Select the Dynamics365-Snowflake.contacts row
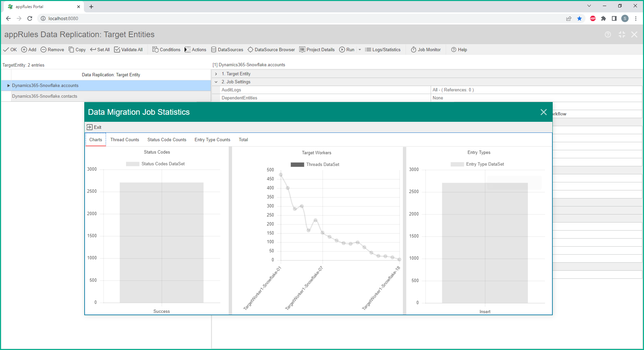 (x=106, y=96)
